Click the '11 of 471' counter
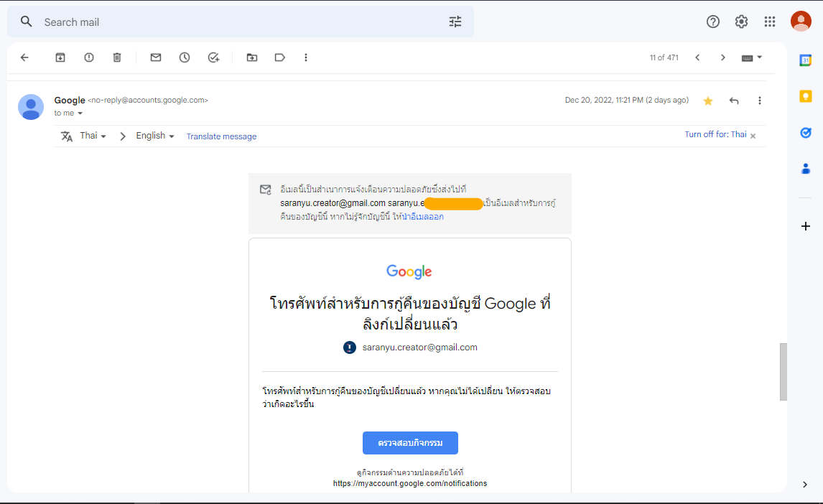 coord(664,57)
